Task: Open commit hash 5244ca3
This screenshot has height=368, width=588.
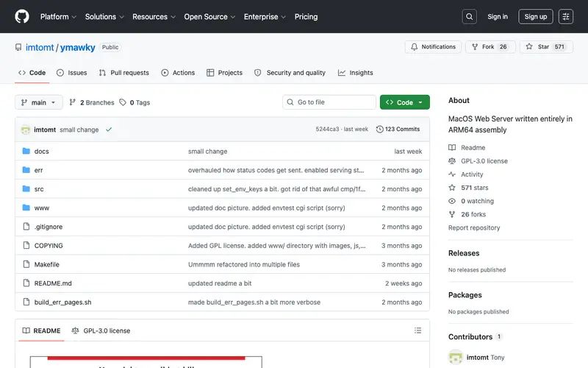Action: (327, 130)
